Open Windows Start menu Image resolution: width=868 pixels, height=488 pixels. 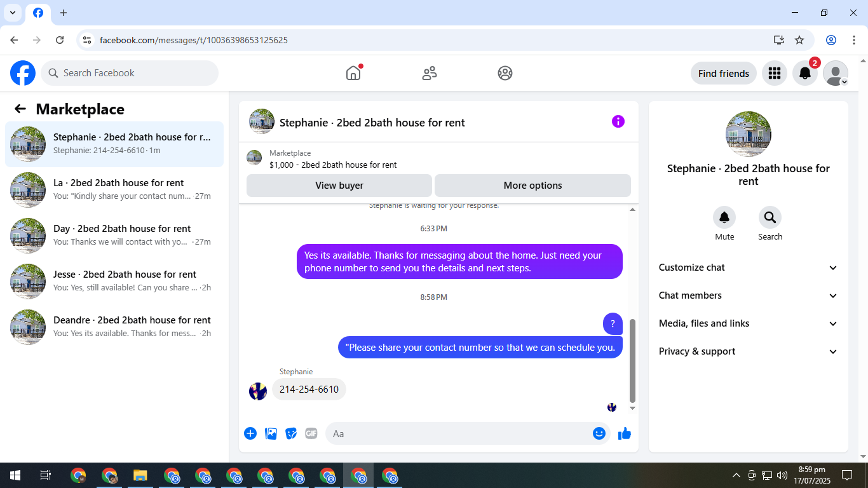[15, 475]
